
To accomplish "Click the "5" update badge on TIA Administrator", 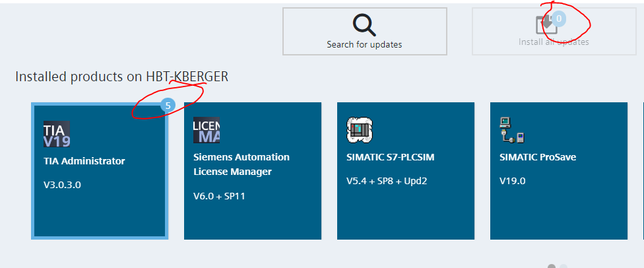I will pyautogui.click(x=168, y=105).
